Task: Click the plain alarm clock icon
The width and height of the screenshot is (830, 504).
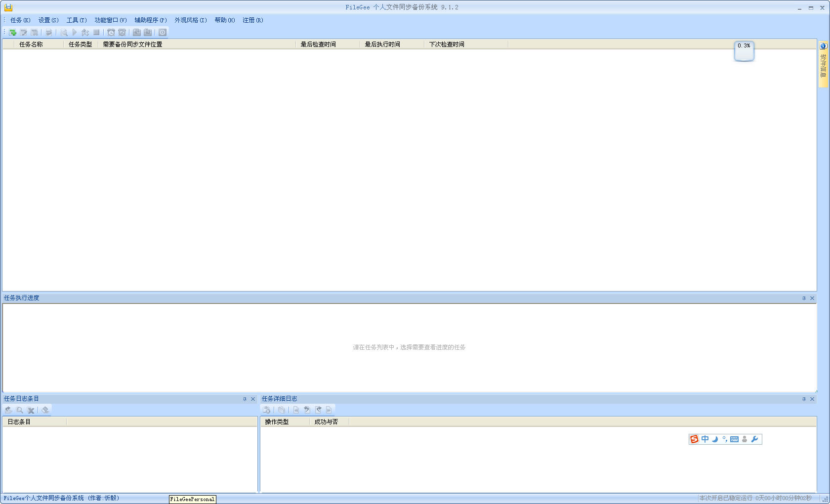Action: [111, 33]
